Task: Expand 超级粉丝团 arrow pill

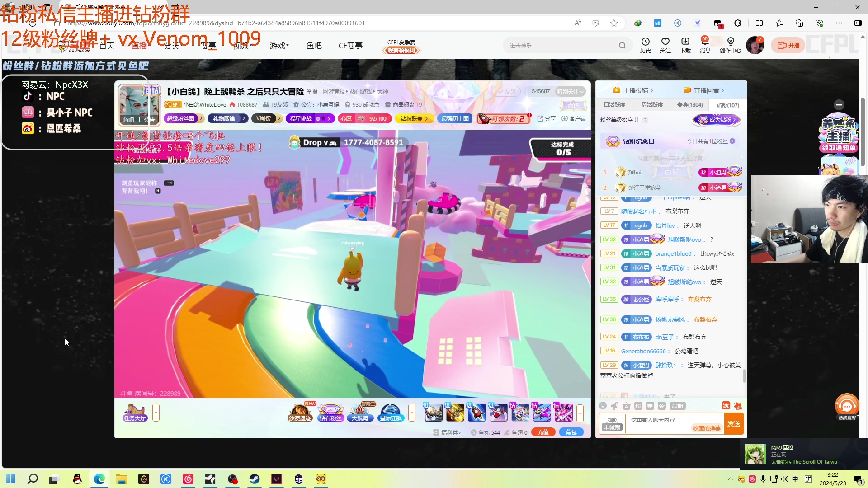Action: click(184, 118)
